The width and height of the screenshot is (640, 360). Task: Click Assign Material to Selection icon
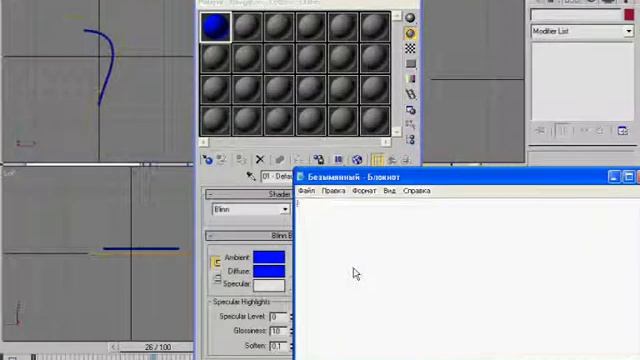point(241,160)
